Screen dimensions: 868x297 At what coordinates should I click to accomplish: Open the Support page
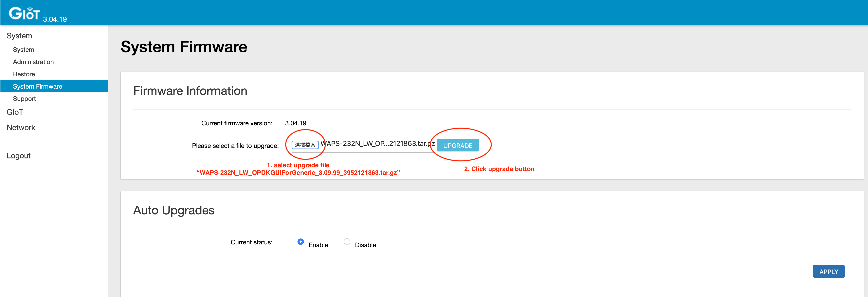(24, 99)
